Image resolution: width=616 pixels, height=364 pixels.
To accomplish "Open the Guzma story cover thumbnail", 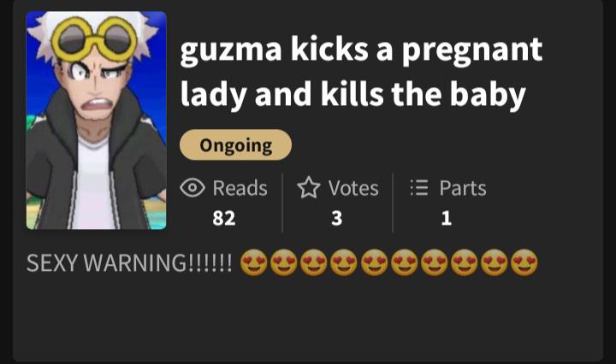I will 96,120.
